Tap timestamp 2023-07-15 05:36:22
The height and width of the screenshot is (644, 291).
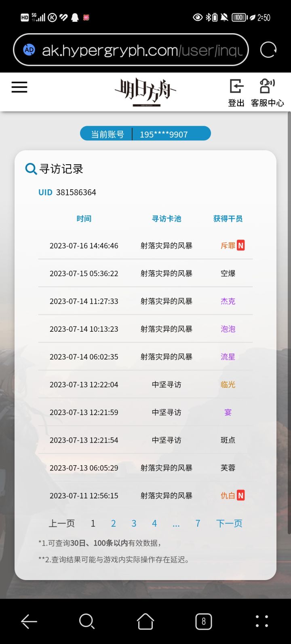(84, 273)
